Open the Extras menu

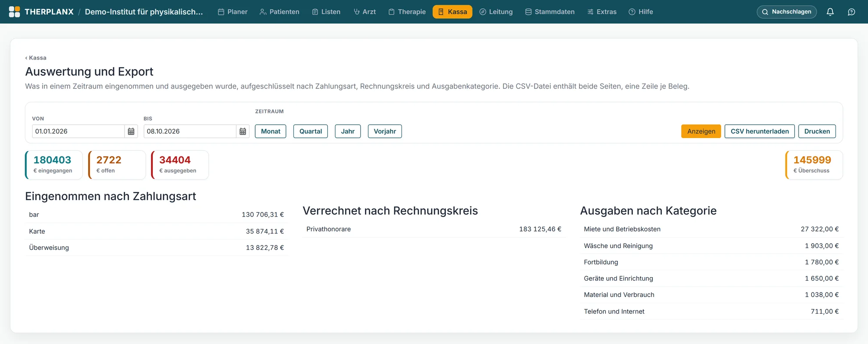(x=602, y=12)
